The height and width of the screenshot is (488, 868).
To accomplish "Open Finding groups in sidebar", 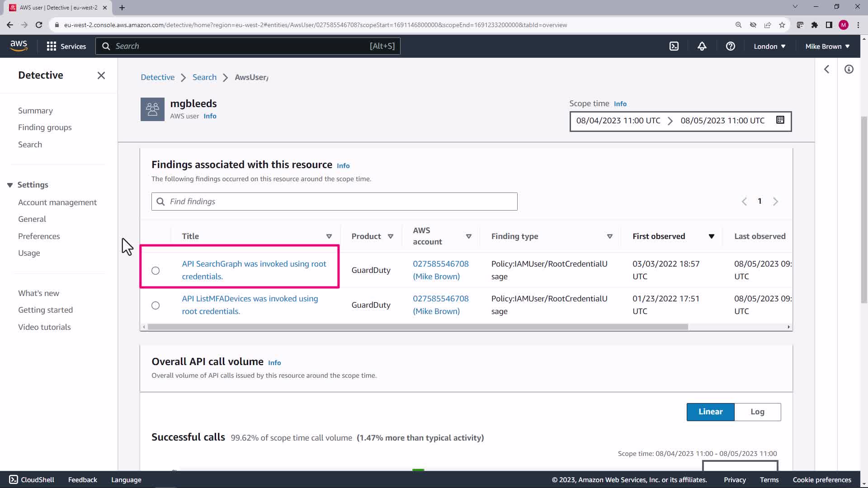I will click(45, 127).
